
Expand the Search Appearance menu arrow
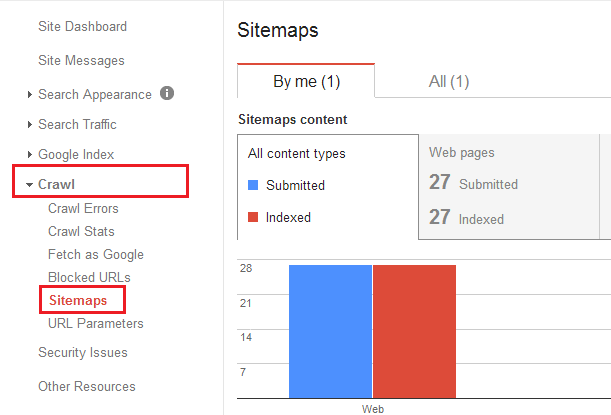tap(29, 95)
